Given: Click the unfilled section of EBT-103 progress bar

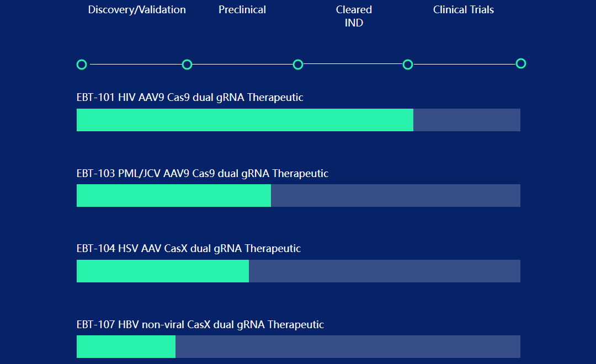Looking at the screenshot, I should (x=396, y=196).
